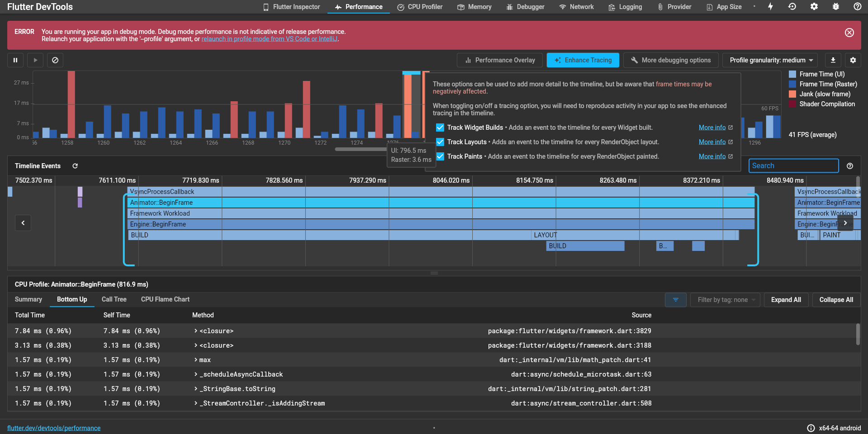Pause live frame recording
This screenshot has height=434, width=868.
(15, 60)
